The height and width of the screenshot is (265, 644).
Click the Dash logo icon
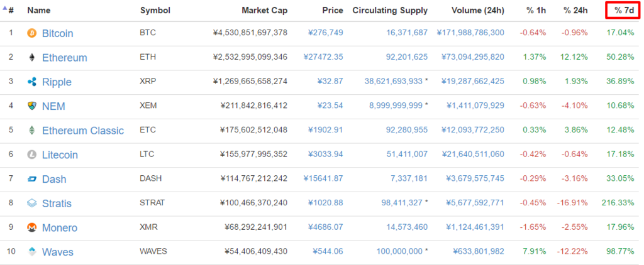pyautogui.click(x=31, y=179)
